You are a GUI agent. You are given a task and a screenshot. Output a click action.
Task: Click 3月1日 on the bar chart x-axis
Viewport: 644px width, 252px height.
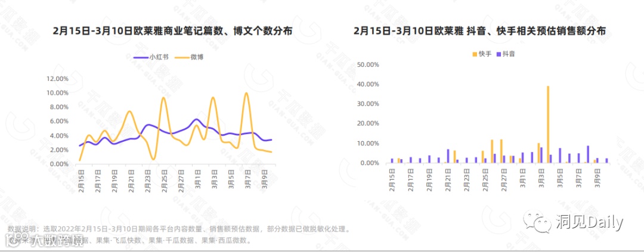point(524,178)
